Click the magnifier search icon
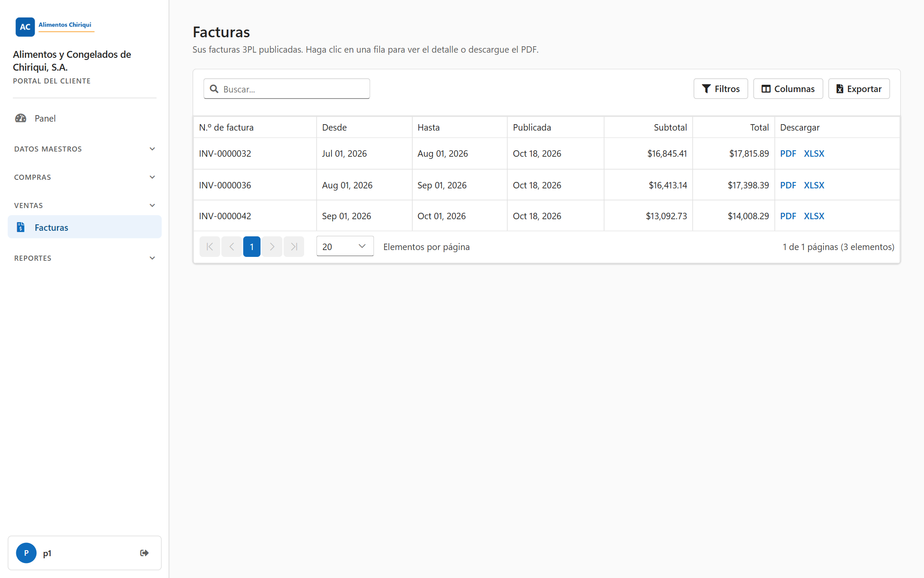Viewport: 924px width, 578px height. tap(214, 89)
